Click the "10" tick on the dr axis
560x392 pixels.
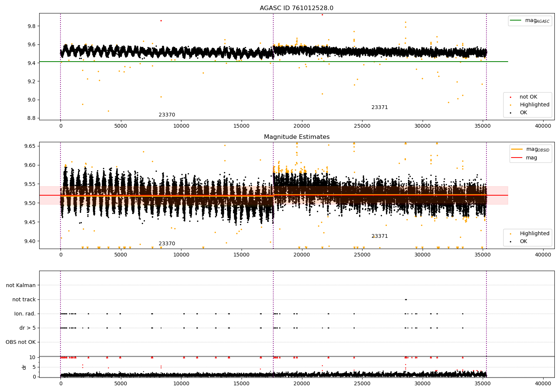32,357
